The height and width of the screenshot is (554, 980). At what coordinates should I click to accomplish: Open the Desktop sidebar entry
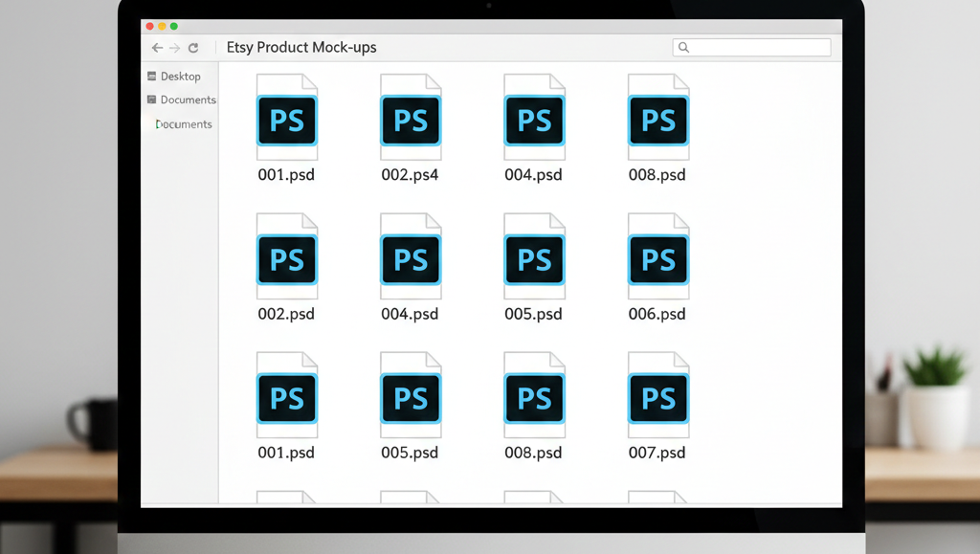point(178,76)
